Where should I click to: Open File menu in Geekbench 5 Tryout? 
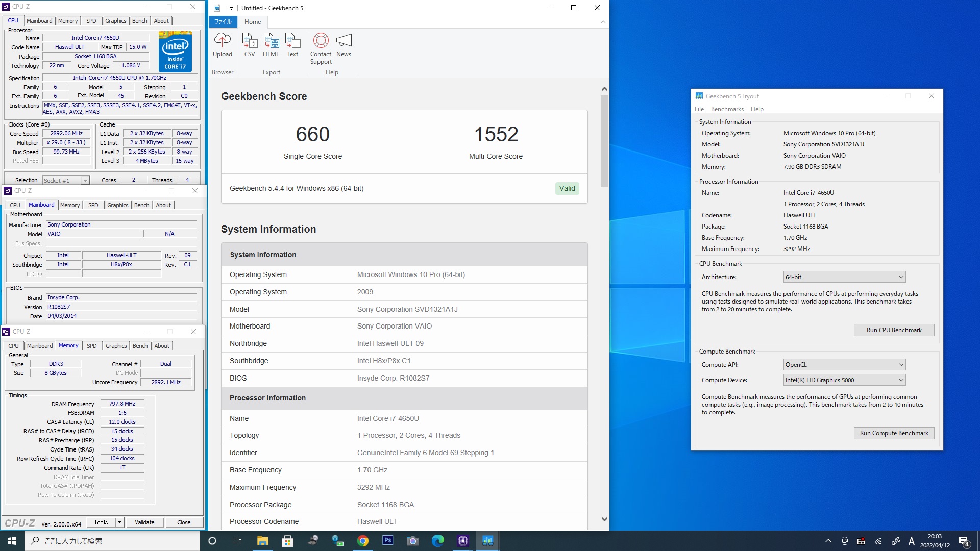click(x=699, y=109)
